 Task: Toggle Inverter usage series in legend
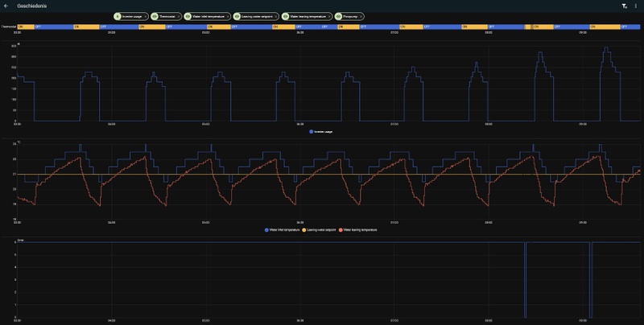(x=320, y=132)
